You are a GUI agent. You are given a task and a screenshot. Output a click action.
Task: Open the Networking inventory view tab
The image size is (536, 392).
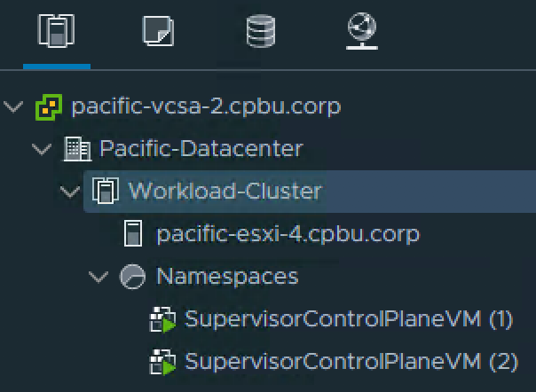coord(361,32)
